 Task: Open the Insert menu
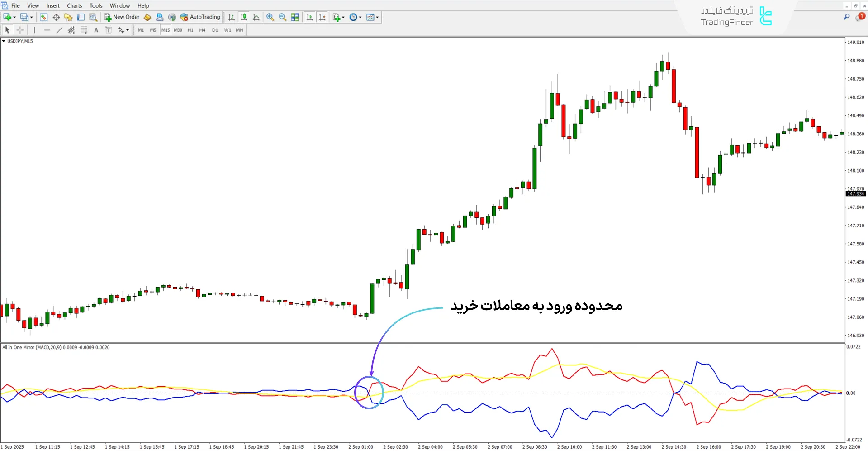coord(53,5)
